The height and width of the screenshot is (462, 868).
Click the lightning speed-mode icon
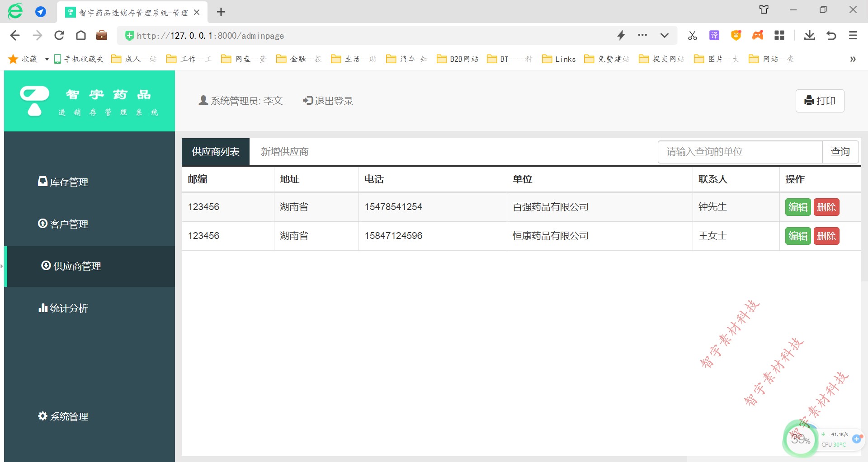[x=621, y=35]
